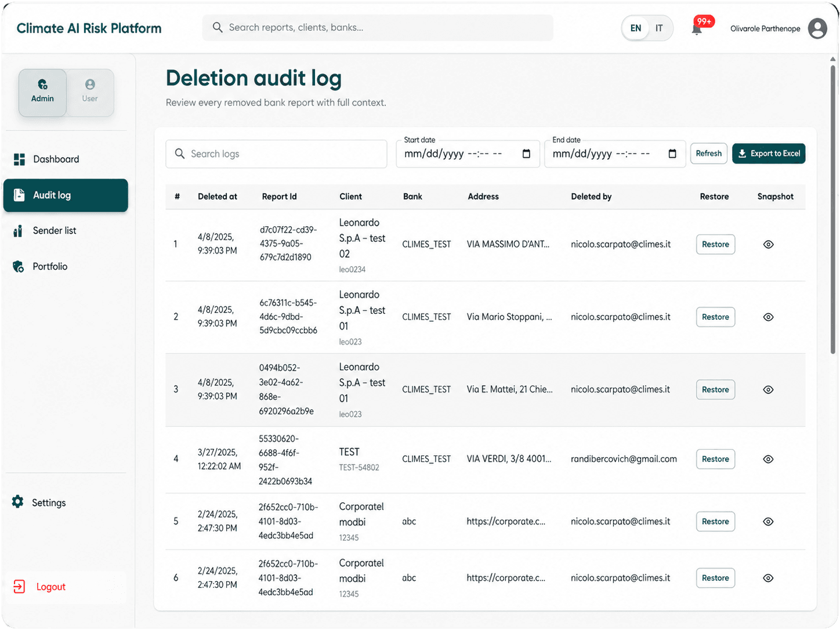This screenshot has width=840, height=630.
Task: Click the TEST-54802 client code text
Action: (359, 468)
